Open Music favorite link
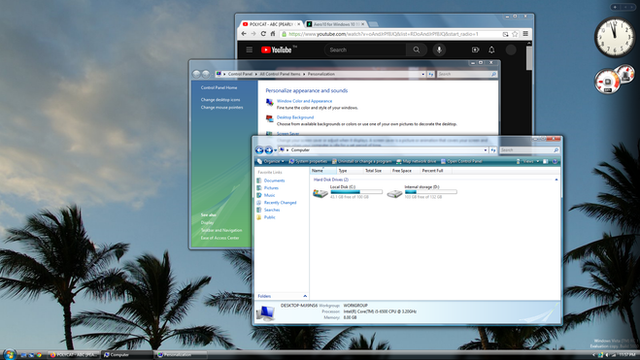Screen dimensions: 640x360 coord(269,195)
